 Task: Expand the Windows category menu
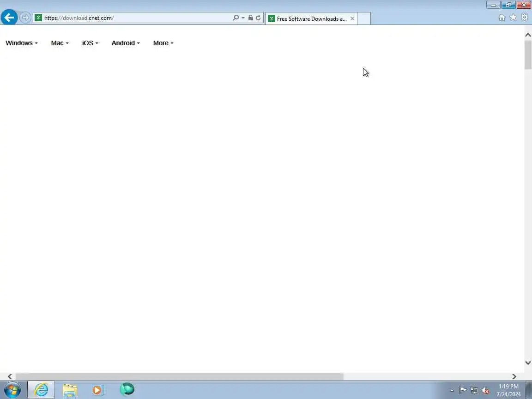point(21,43)
